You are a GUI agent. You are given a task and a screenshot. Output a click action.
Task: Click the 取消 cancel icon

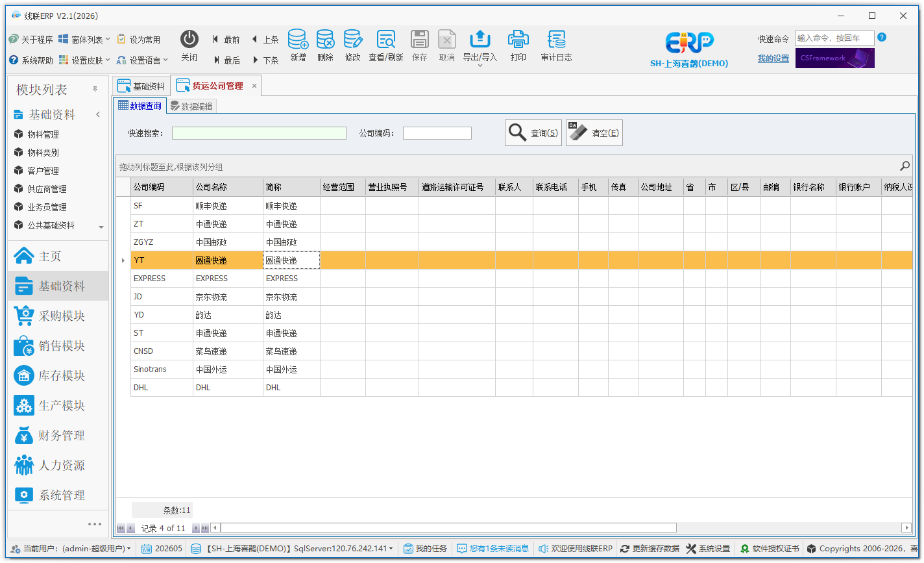(446, 39)
